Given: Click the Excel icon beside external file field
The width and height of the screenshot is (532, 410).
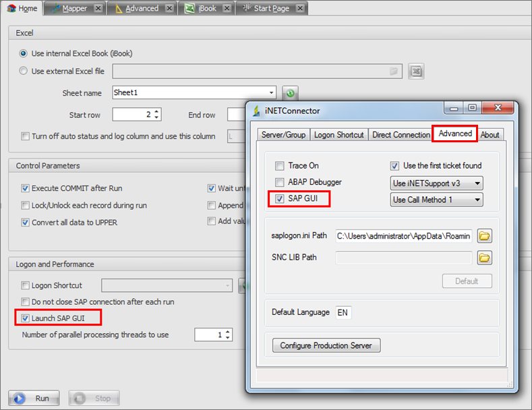Looking at the screenshot, I should tap(416, 71).
